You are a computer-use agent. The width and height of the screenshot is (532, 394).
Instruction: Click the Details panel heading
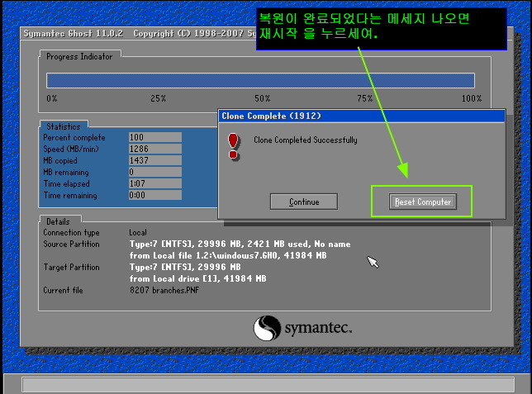click(x=58, y=221)
